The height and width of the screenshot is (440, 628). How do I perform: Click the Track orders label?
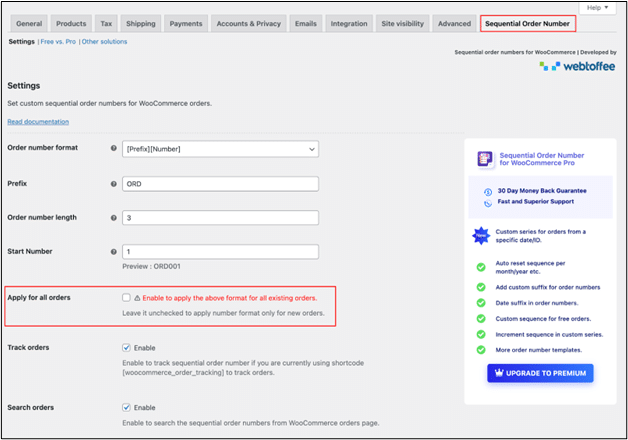pos(28,348)
